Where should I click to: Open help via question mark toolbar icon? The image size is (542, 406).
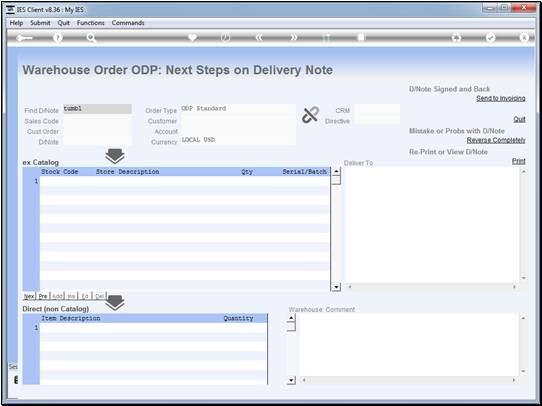[58, 38]
